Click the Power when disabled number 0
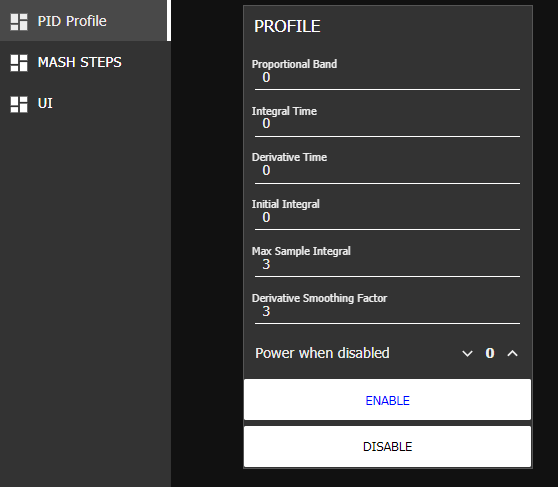 pyautogui.click(x=490, y=354)
